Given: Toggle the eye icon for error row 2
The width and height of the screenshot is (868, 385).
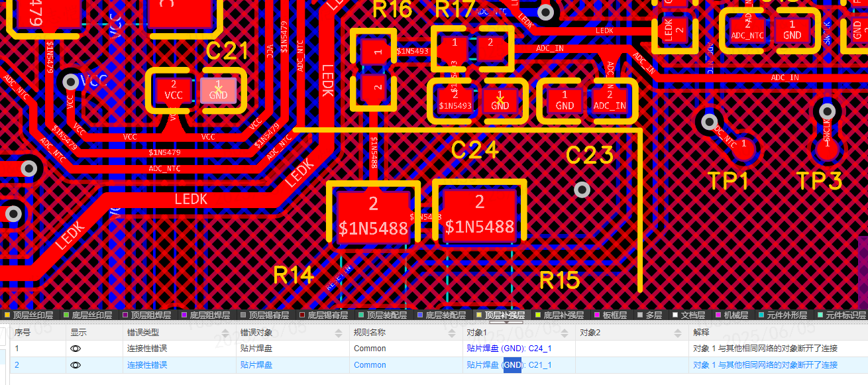Looking at the screenshot, I should click(76, 365).
